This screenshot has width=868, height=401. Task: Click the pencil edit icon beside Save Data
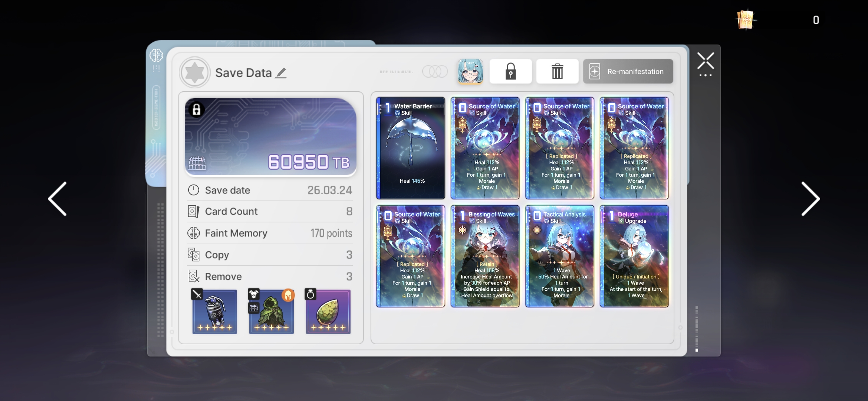(280, 73)
